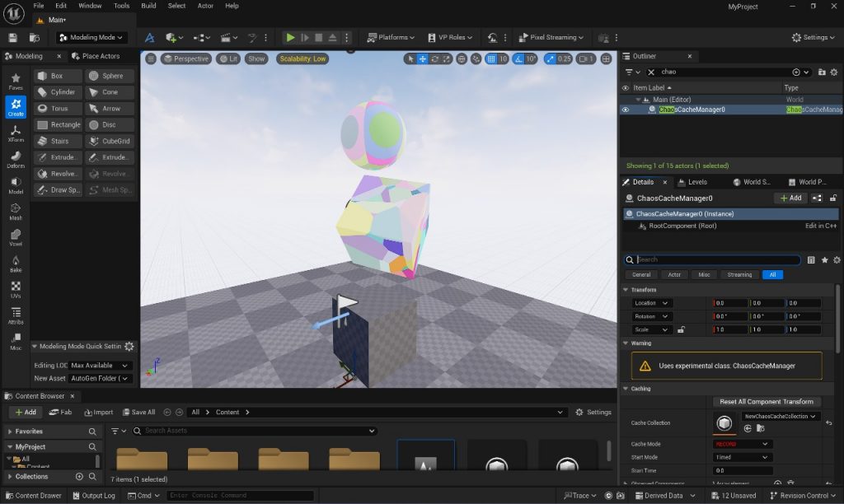Viewport: 844px width, 504px height.
Task: Open the VP Roles dropdown
Action: pyautogui.click(x=450, y=38)
